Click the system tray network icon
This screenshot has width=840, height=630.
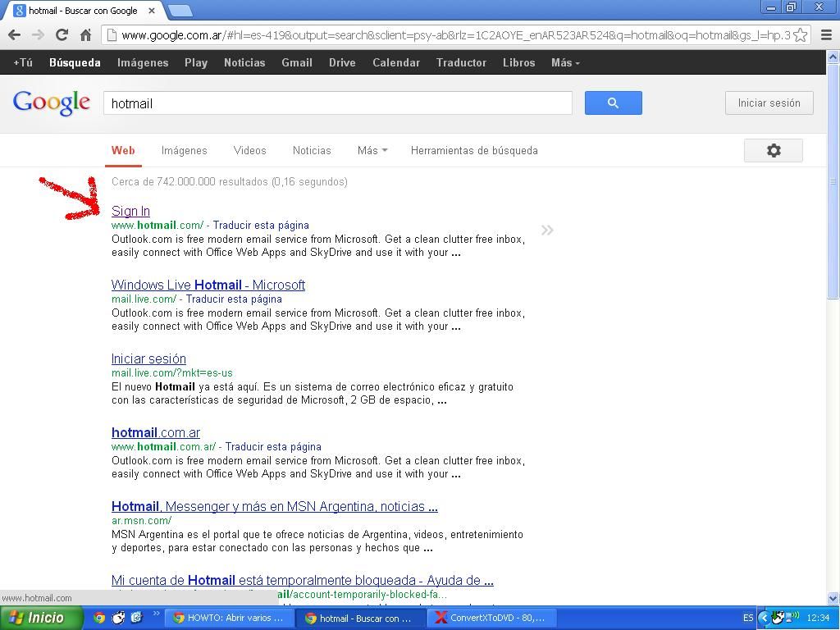(791, 617)
